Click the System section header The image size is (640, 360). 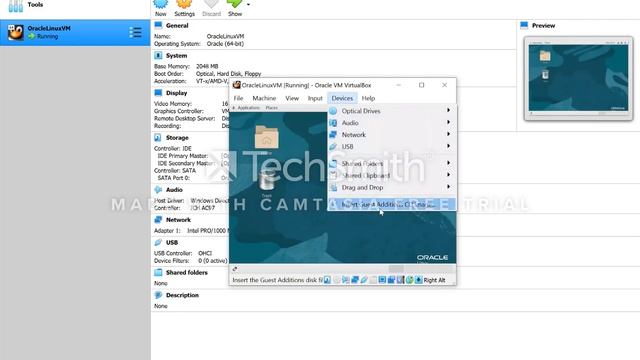coord(176,56)
